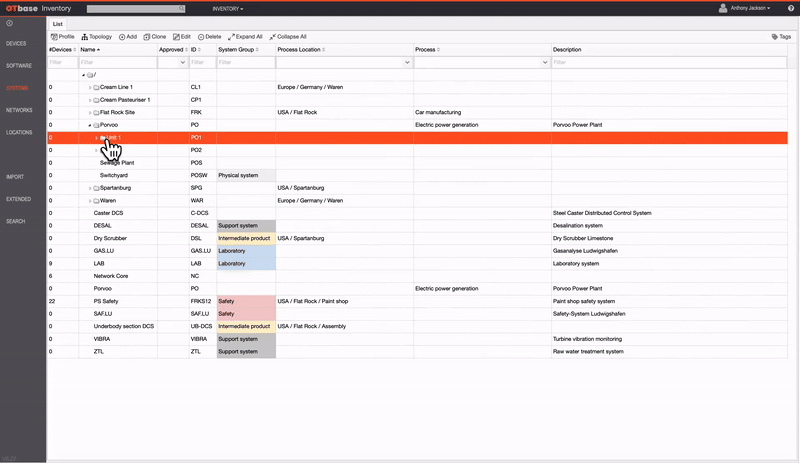Click the Safety group cell for SAF.LU

tap(246, 314)
